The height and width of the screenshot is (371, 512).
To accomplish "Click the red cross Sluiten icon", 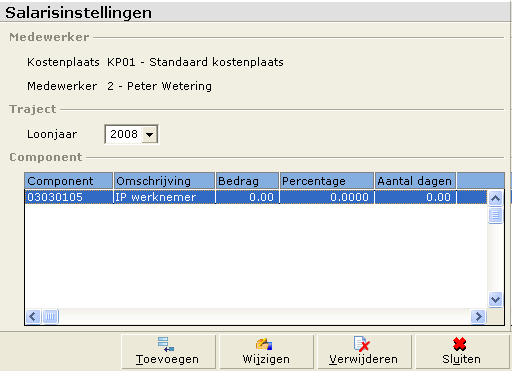I will (x=460, y=344).
